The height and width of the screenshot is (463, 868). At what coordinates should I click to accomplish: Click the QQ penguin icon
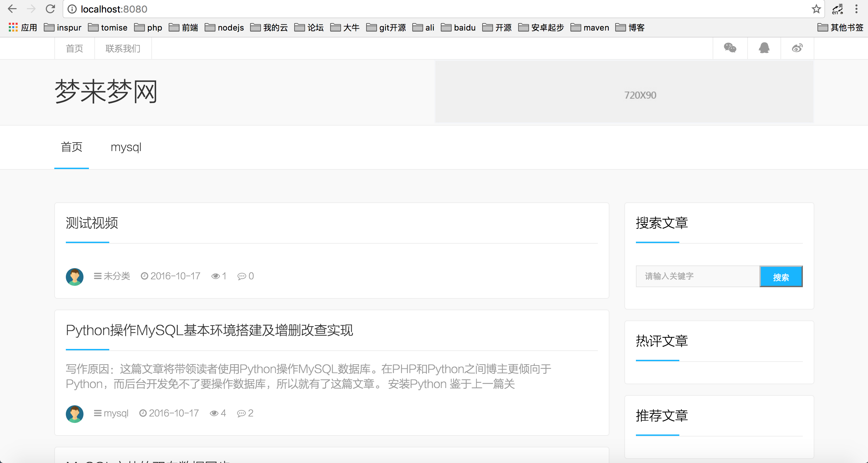(x=764, y=48)
